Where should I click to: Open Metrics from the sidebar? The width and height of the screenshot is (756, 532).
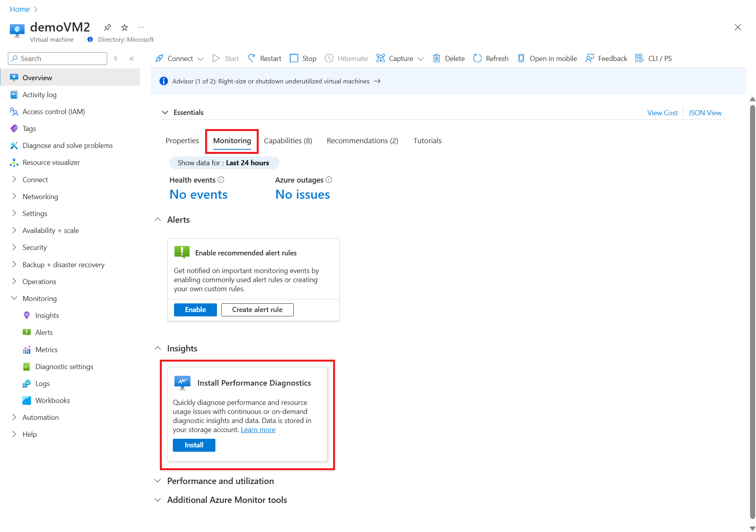point(46,349)
